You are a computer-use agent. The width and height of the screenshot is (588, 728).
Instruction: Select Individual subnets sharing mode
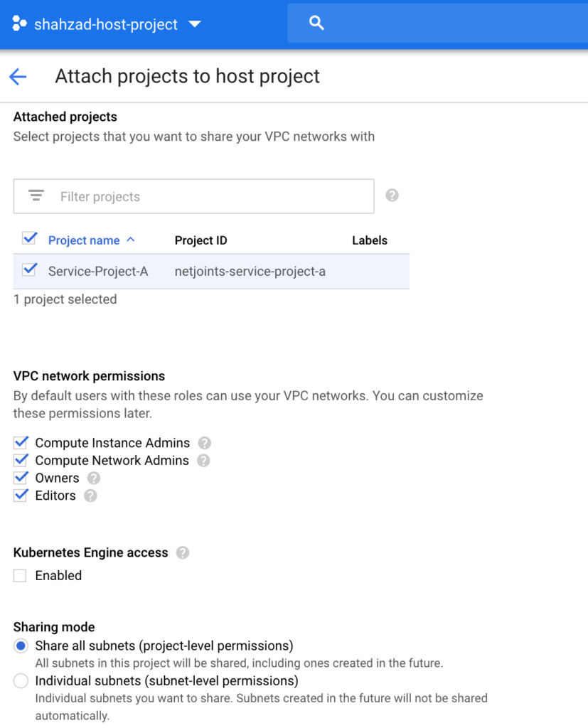(x=21, y=681)
